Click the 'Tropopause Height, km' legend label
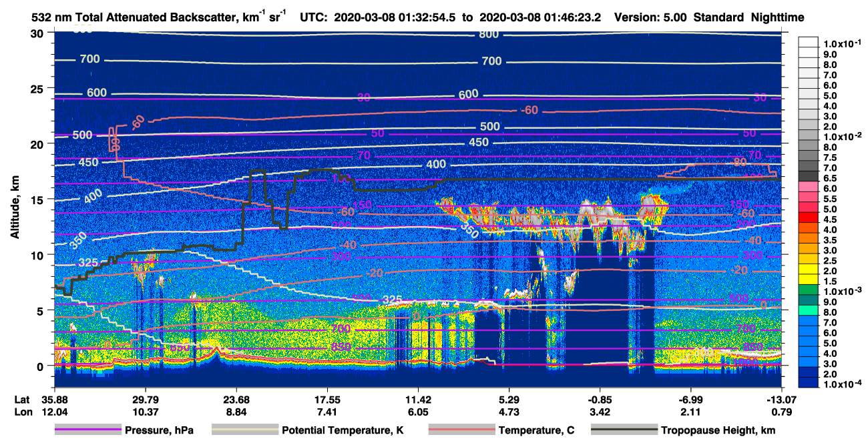This screenshot has width=868, height=445. [718, 430]
